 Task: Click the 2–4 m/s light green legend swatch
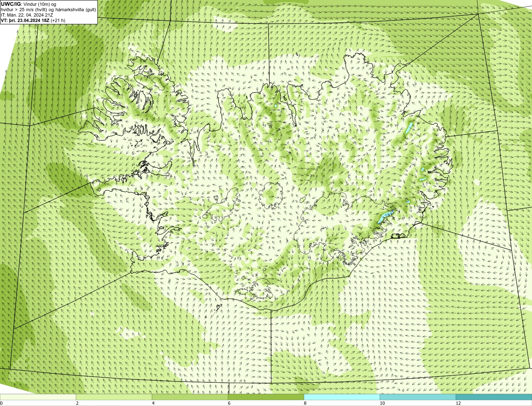[114, 397]
